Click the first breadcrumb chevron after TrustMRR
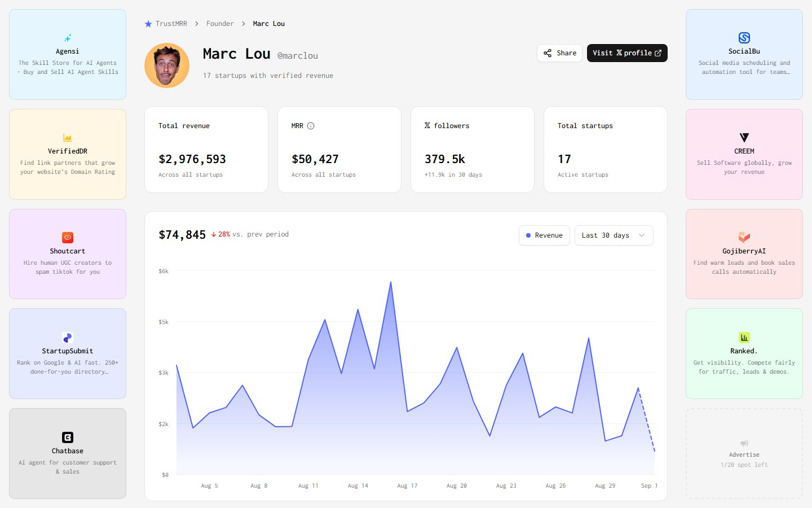 (x=197, y=24)
